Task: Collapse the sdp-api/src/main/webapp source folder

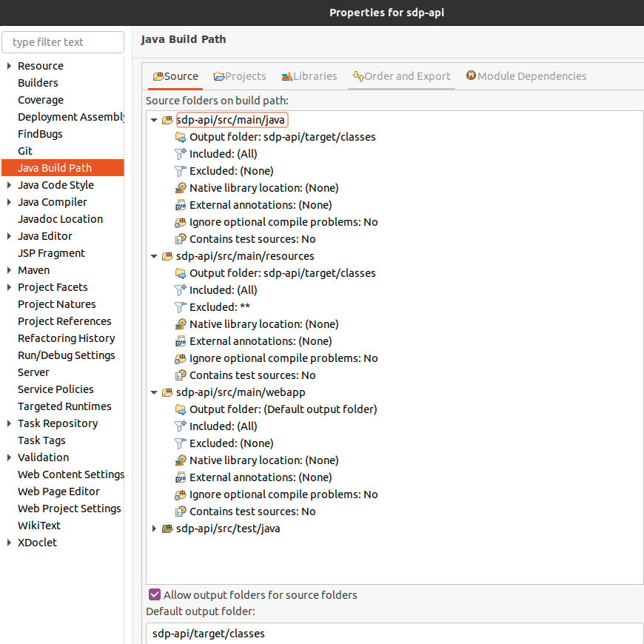Action: pos(154,392)
